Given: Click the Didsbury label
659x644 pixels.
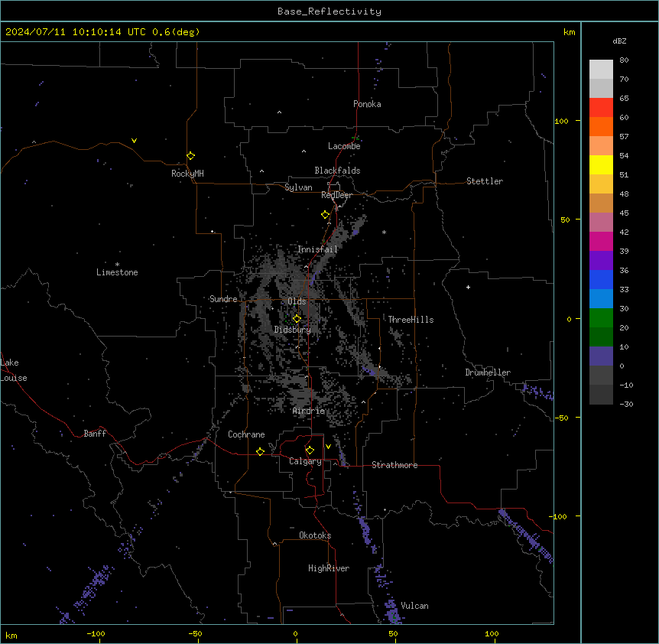Looking at the screenshot, I should point(293,330).
